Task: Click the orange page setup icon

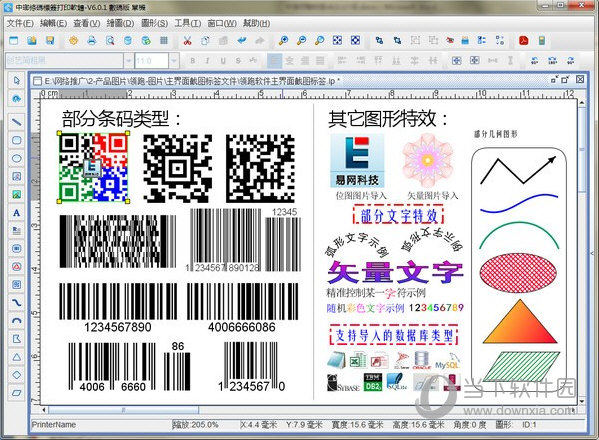Action: coord(73,40)
